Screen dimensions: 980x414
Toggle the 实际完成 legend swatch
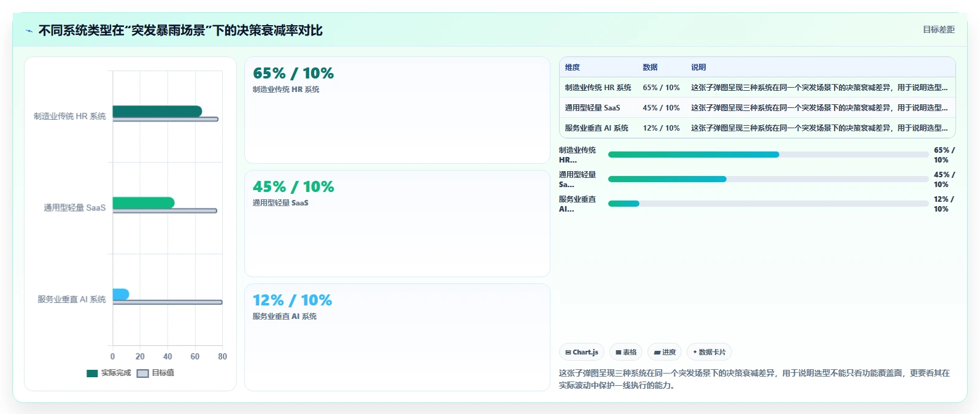(x=92, y=373)
